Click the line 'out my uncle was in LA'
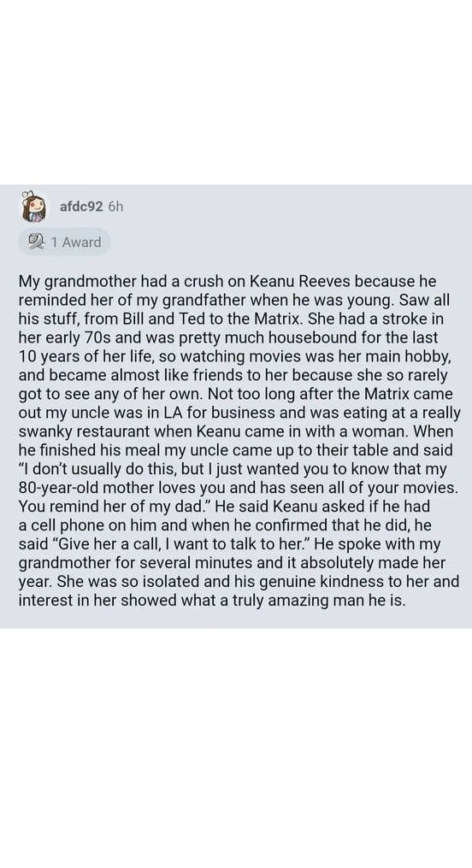 [x=239, y=413]
